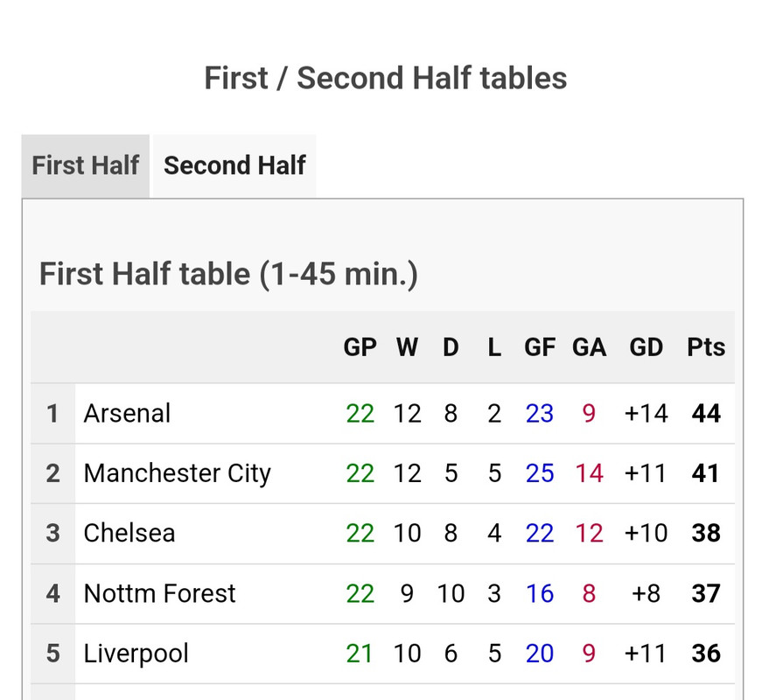The width and height of the screenshot is (769, 700).
Task: Open the Nottm Forest team page
Action: pyautogui.click(x=159, y=593)
